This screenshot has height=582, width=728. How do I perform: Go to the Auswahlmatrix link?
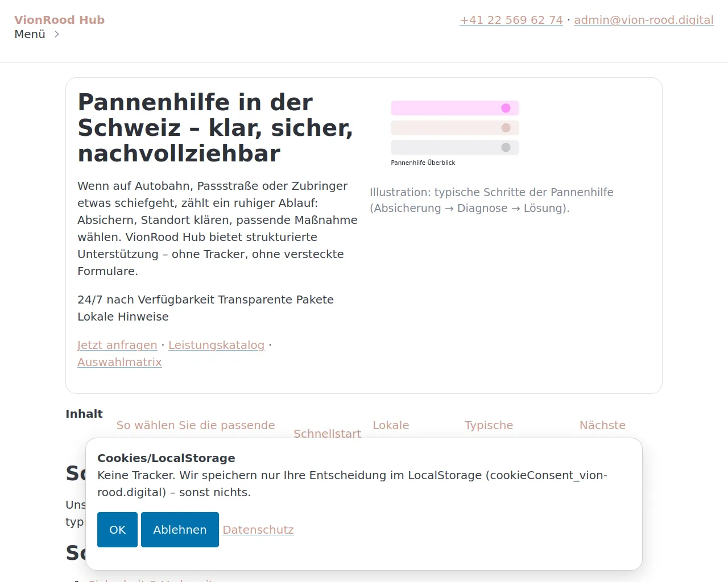coord(119,362)
